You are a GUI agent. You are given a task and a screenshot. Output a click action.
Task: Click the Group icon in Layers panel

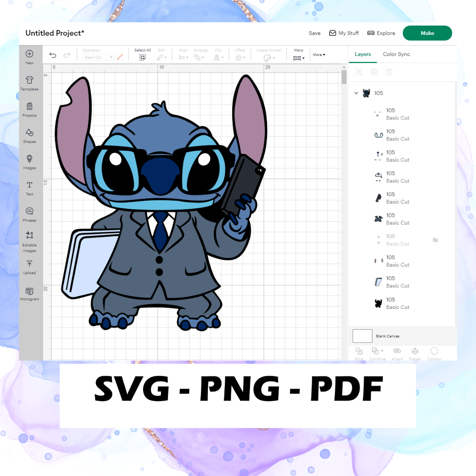pyautogui.click(x=359, y=72)
